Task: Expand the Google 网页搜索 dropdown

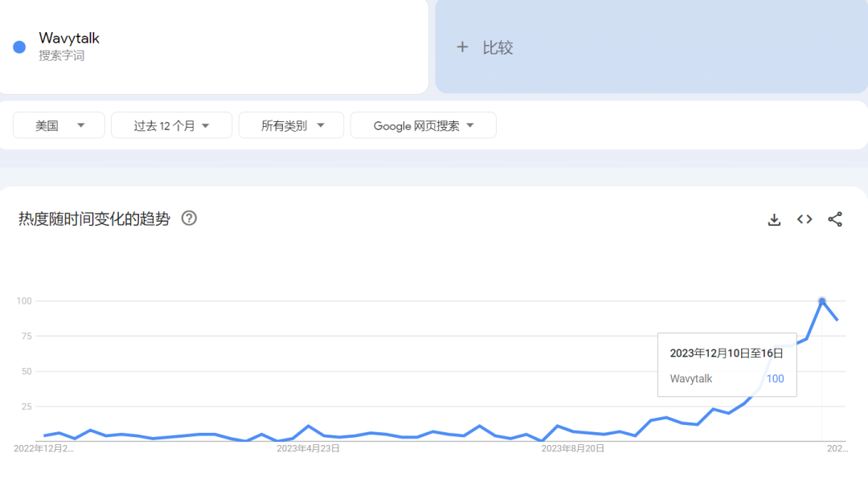Action: 423,125
